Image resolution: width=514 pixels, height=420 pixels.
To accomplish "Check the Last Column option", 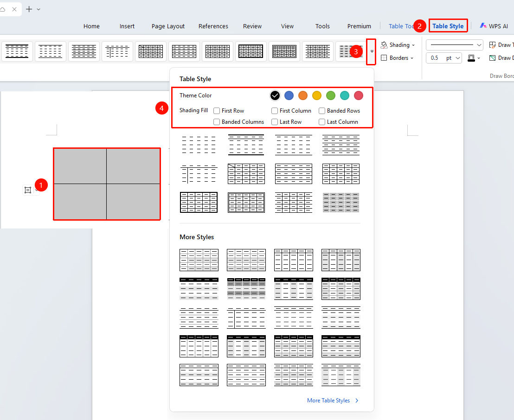I will point(322,122).
